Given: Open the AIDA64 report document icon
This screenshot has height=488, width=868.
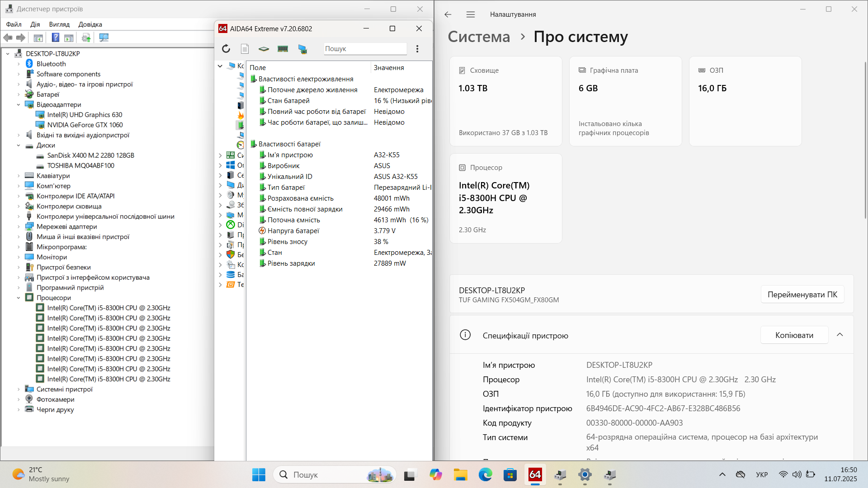Looking at the screenshot, I should tap(245, 49).
